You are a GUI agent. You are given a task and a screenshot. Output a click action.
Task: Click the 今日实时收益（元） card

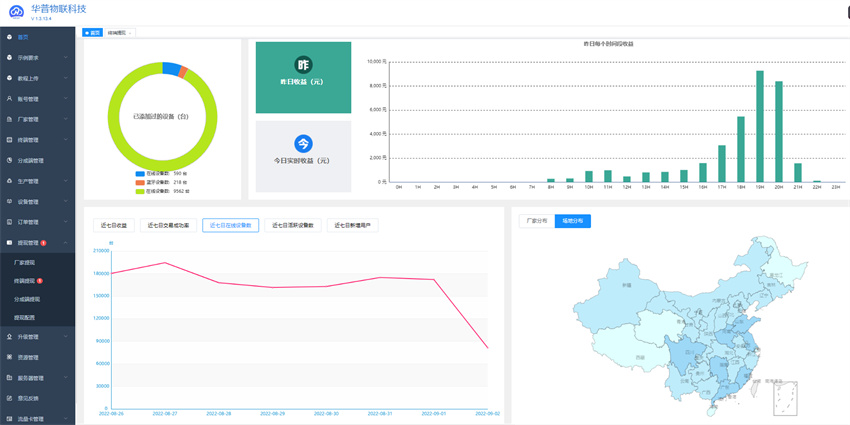[304, 157]
